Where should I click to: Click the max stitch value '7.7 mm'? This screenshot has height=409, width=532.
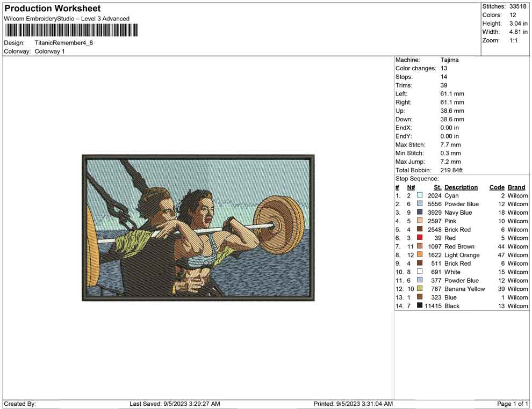(450, 145)
